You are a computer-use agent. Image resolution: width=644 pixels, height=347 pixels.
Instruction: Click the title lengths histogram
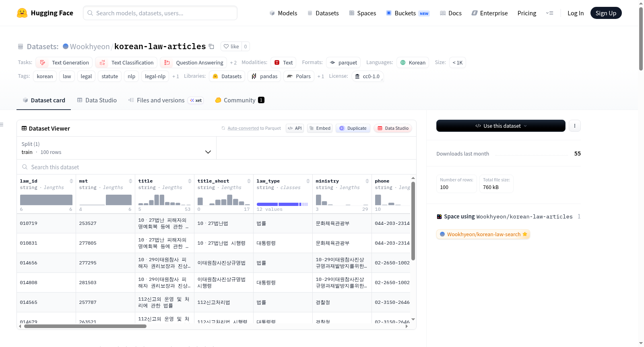tap(164, 199)
